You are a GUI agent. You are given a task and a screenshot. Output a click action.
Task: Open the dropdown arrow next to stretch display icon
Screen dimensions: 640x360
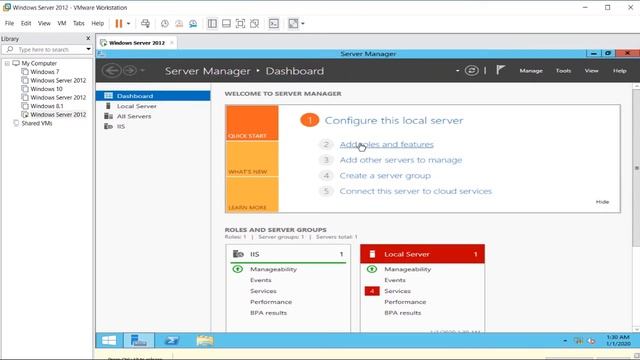click(303, 24)
